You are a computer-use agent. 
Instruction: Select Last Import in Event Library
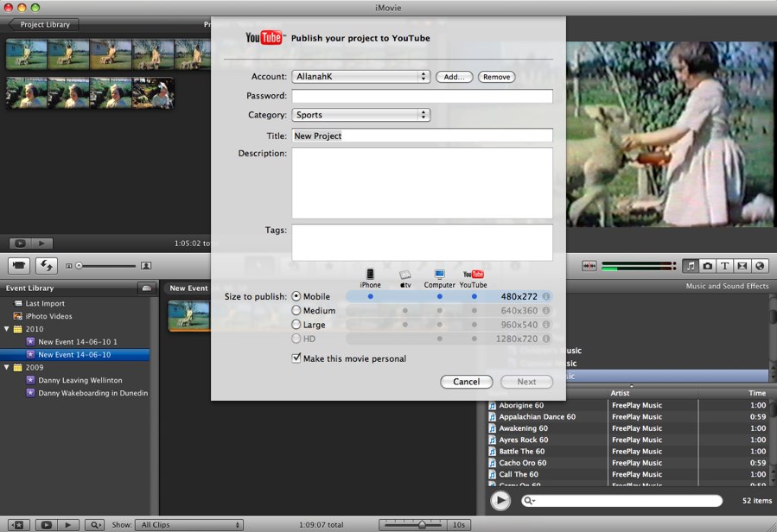point(45,303)
